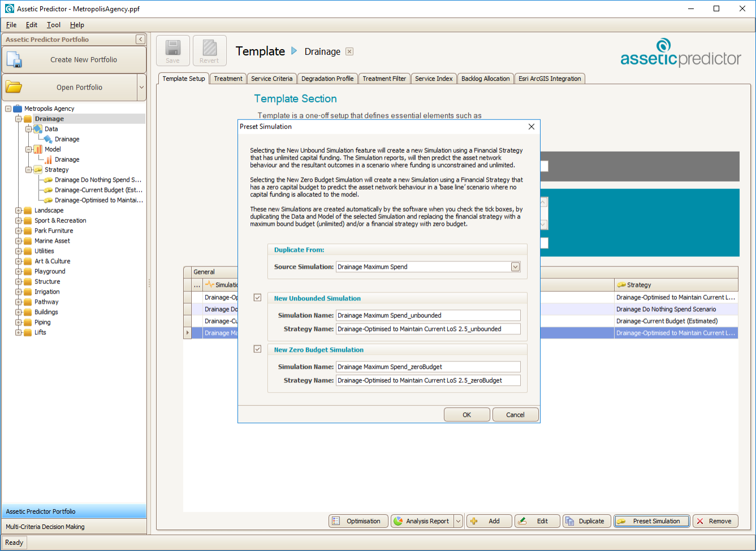Click the Optimisation button icon

(336, 521)
